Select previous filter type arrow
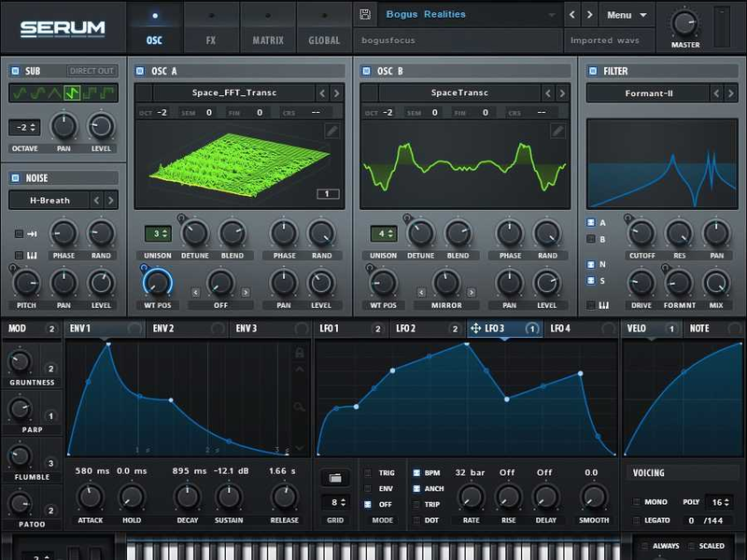747x560 pixels. (717, 93)
